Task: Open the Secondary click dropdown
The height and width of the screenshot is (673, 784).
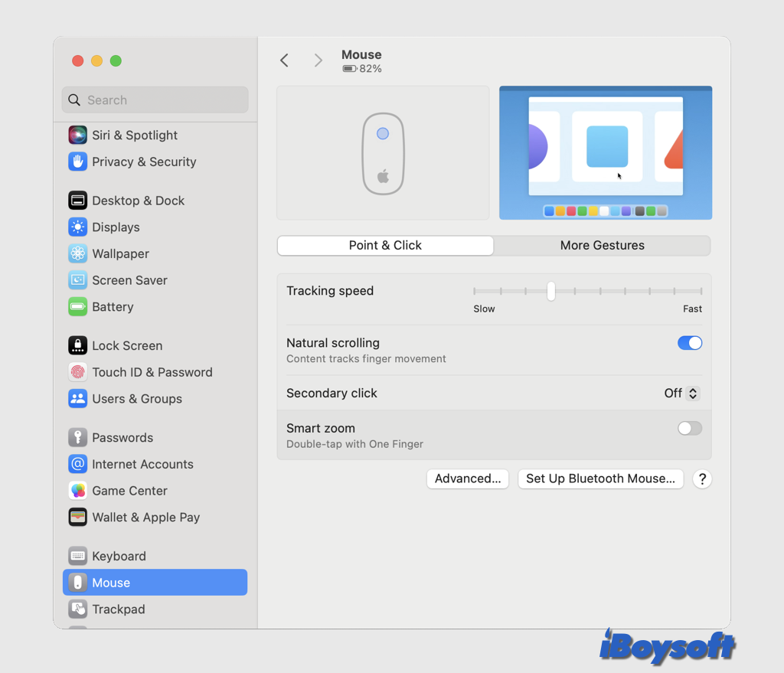Action: click(x=681, y=394)
